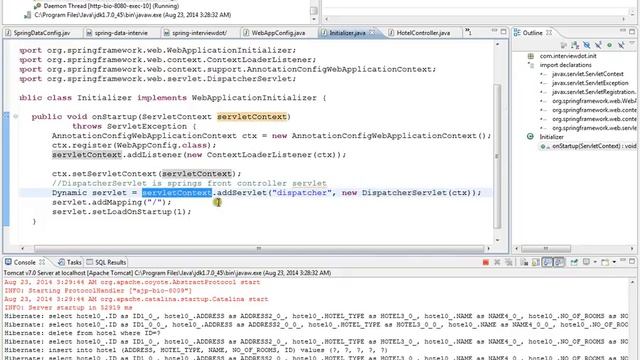Image resolution: width=640 pixels, height=360 pixels.
Task: Pin the Console view
Action: 574,262
